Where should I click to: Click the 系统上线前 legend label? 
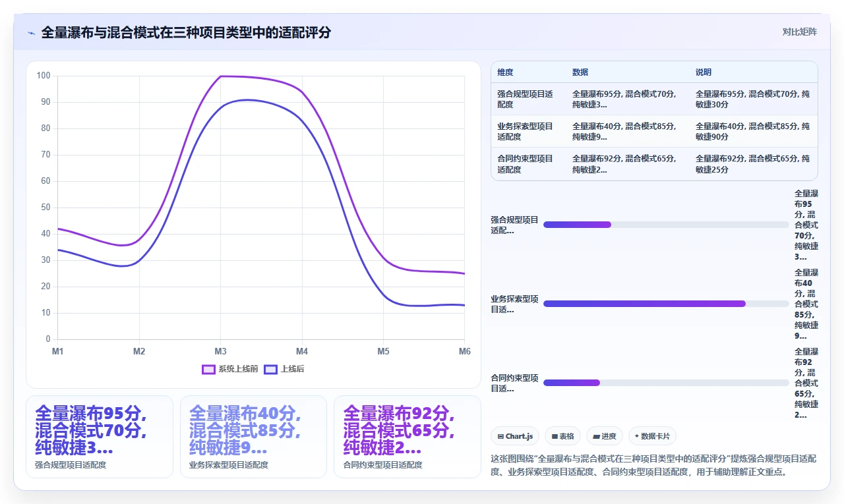pyautogui.click(x=238, y=369)
